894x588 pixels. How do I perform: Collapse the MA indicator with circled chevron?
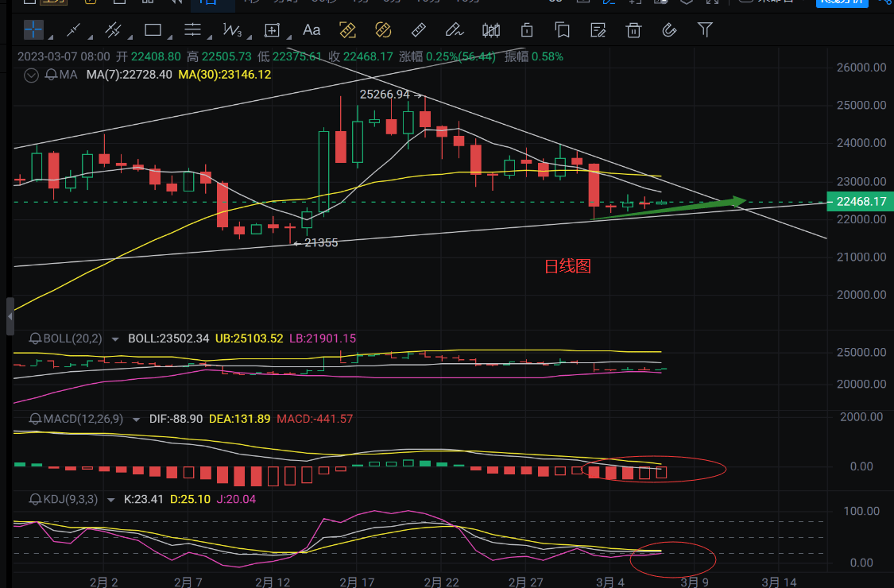click(32, 75)
